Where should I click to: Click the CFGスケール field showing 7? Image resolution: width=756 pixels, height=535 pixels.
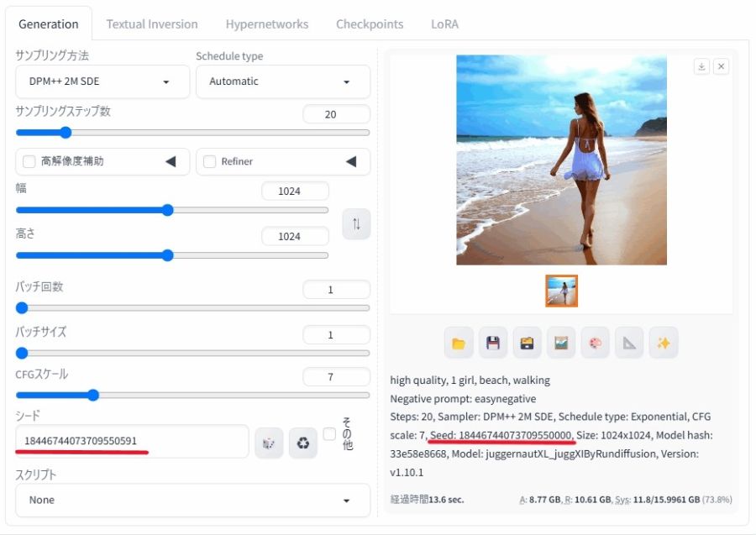[x=336, y=376]
